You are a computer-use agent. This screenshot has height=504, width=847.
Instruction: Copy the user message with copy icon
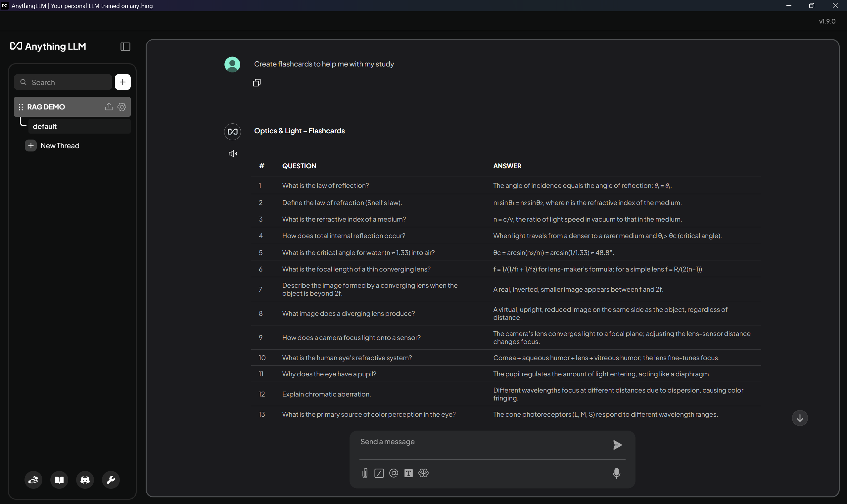click(x=257, y=83)
